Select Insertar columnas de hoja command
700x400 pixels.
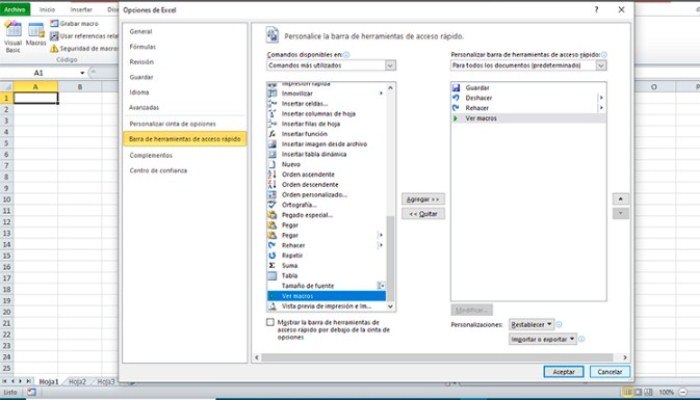coord(326,114)
